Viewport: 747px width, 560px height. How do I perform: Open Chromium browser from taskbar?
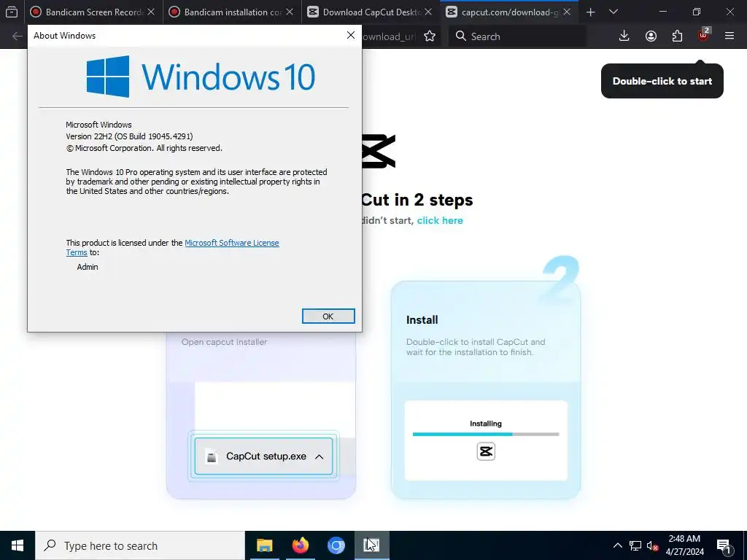(336, 545)
